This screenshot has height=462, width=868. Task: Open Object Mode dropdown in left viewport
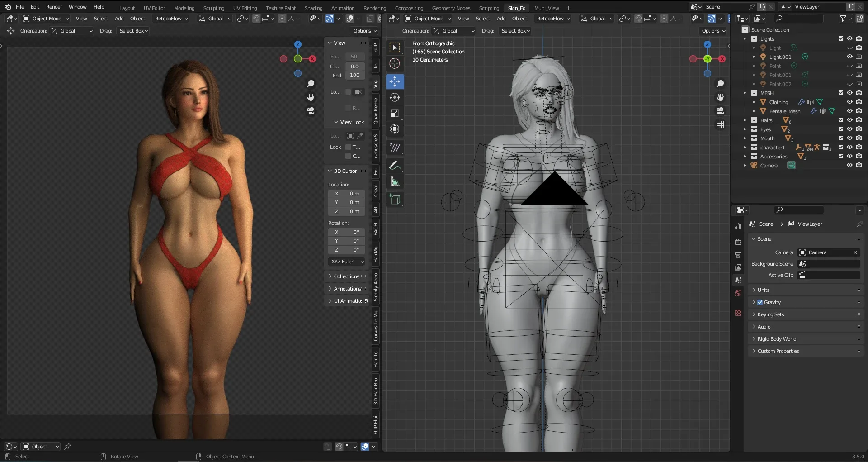(x=46, y=19)
